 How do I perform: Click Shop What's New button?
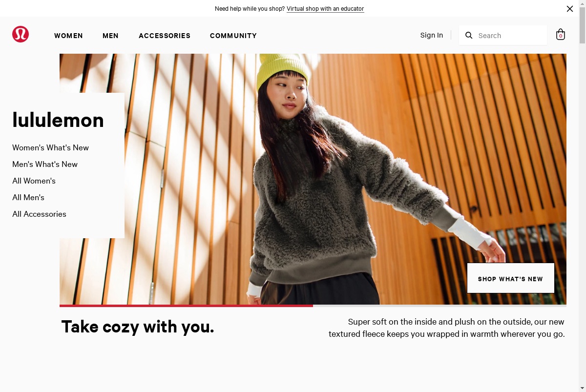point(511,278)
